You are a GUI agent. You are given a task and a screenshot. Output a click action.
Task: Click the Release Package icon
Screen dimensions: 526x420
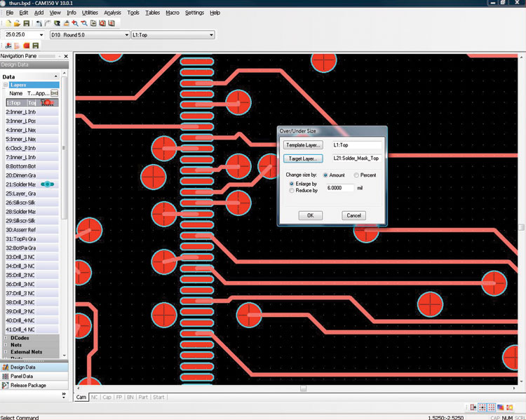coord(6,385)
